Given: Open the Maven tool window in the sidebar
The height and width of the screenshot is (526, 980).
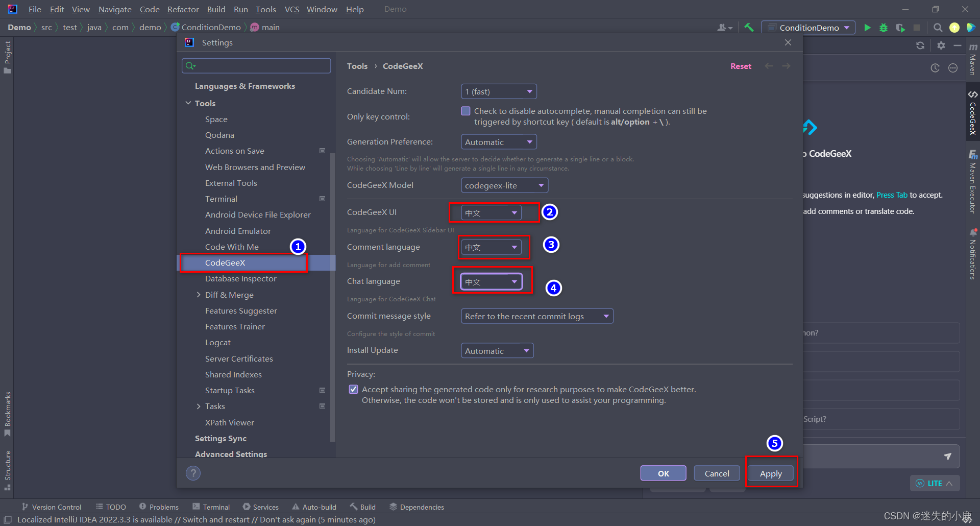Looking at the screenshot, I should (973, 59).
